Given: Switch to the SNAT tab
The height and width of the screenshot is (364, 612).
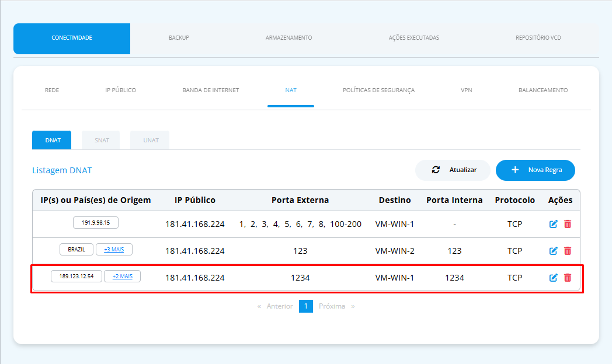Looking at the screenshot, I should (x=100, y=140).
